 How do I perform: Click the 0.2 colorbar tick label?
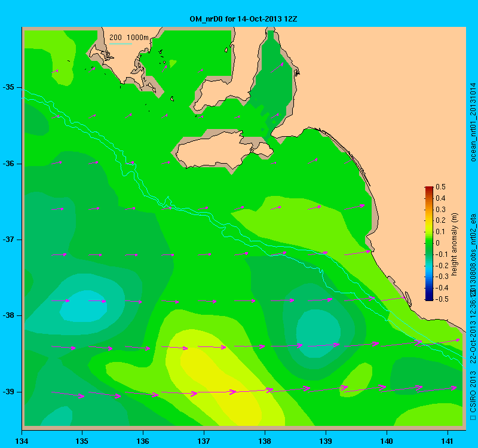pyautogui.click(x=440, y=220)
